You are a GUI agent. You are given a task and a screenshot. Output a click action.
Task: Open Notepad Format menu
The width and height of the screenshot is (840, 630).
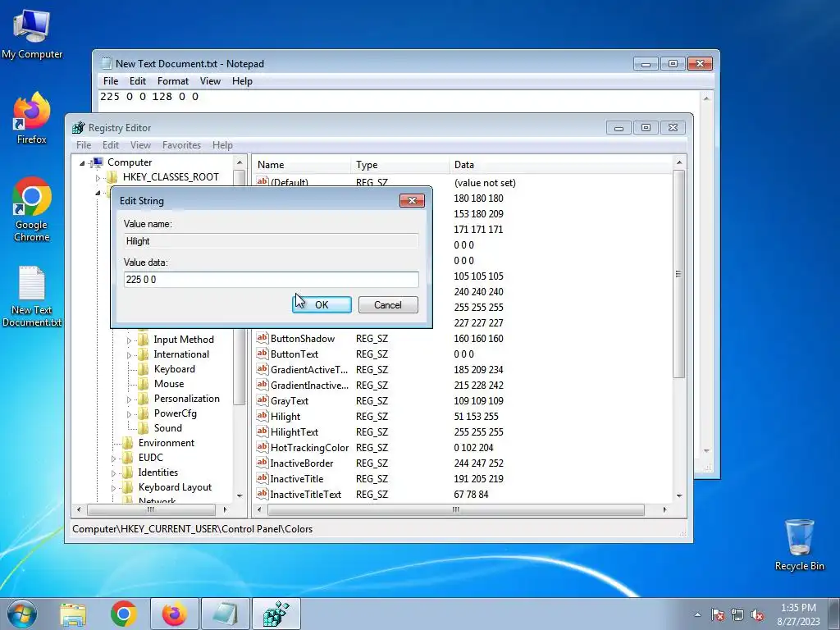pos(172,81)
